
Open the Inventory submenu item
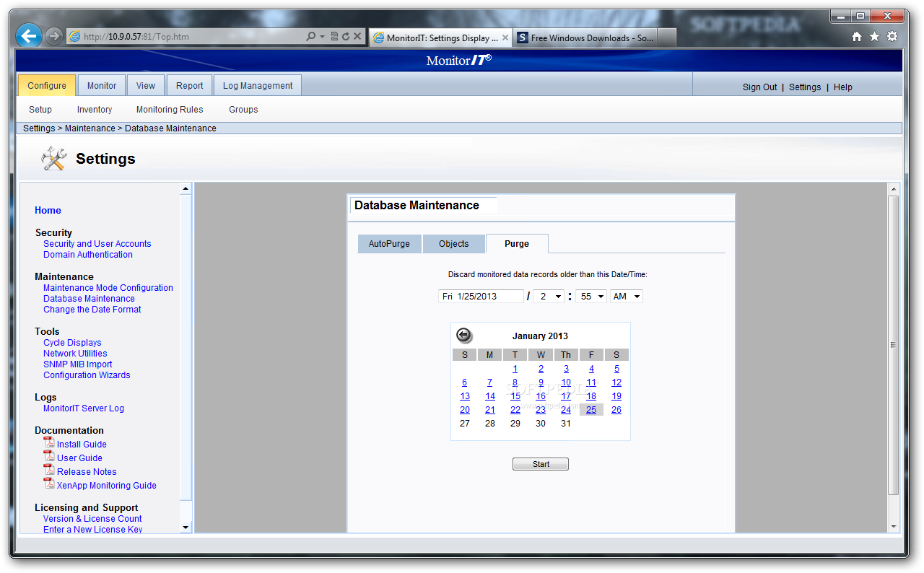(95, 110)
